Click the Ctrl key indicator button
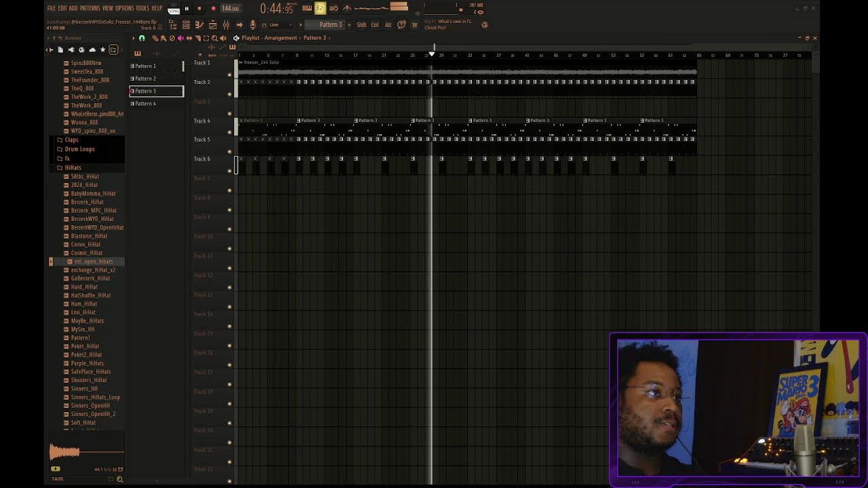 [x=375, y=25]
